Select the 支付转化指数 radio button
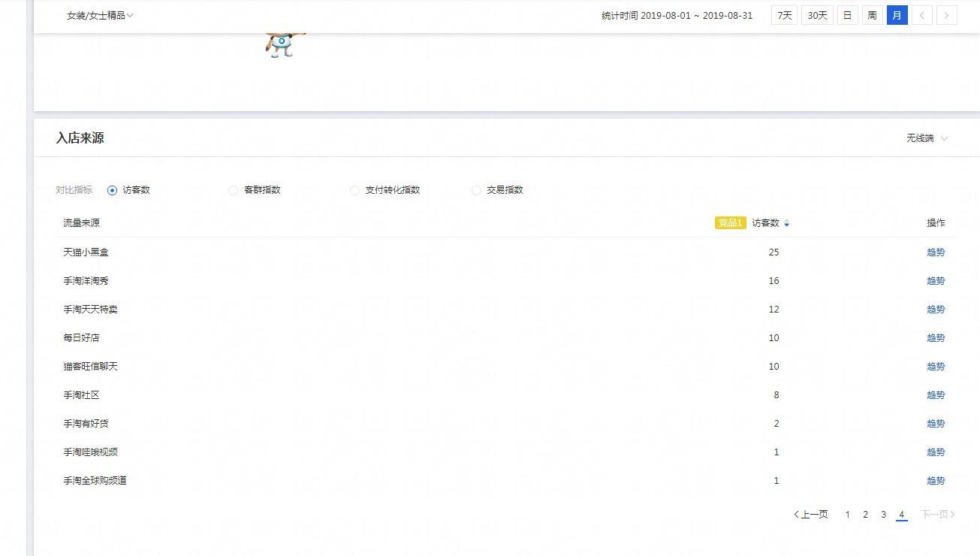The image size is (980, 556). (x=355, y=190)
